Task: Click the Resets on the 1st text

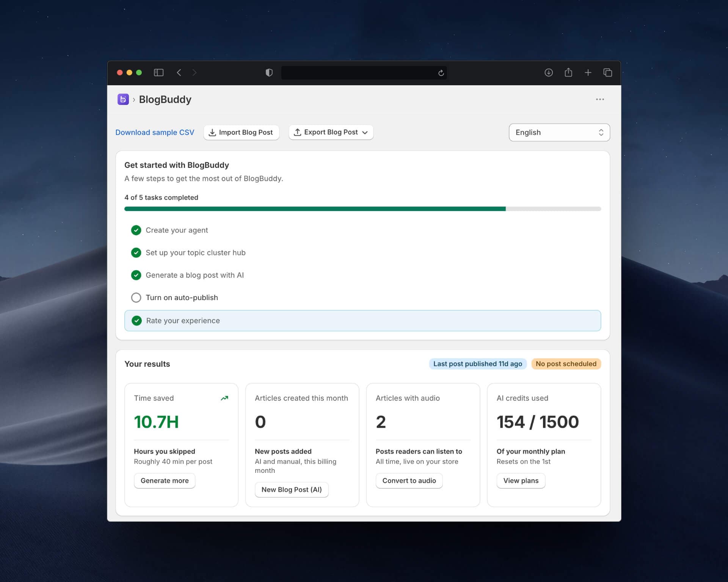Action: (523, 462)
